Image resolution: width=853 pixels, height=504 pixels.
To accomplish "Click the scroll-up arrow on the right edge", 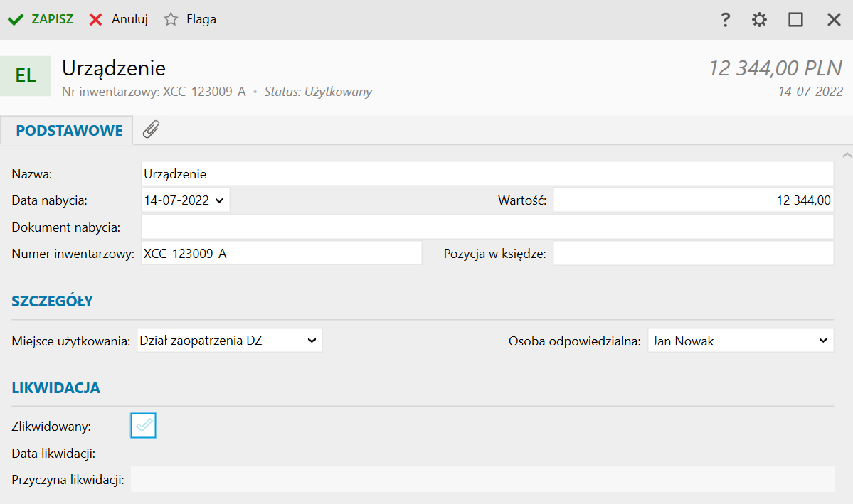I will 847,154.
